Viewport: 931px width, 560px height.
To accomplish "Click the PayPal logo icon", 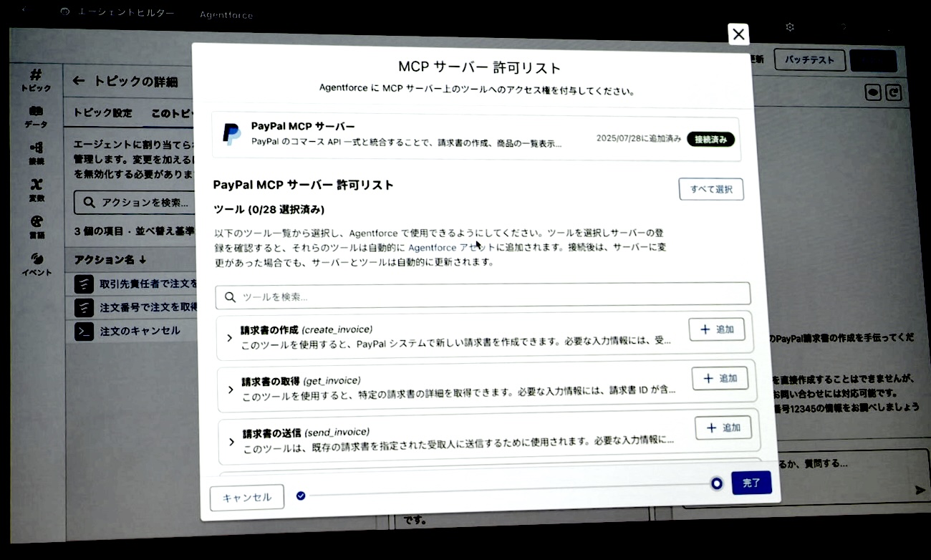I will [231, 134].
